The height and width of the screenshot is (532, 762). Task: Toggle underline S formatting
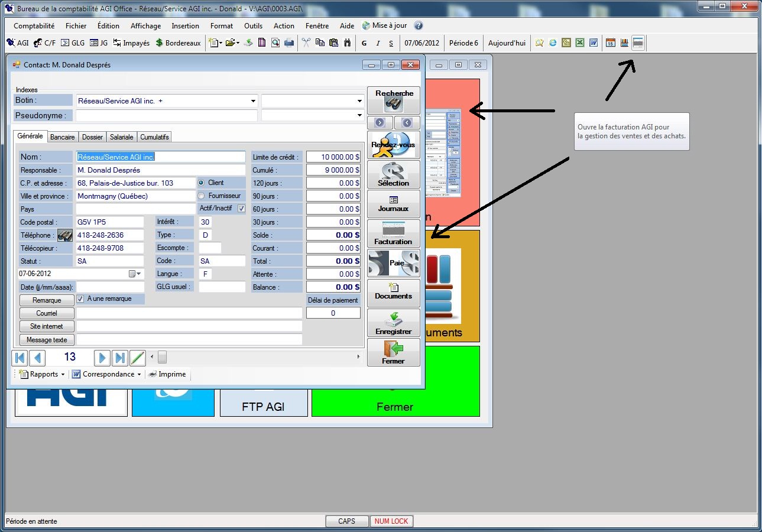(x=391, y=43)
